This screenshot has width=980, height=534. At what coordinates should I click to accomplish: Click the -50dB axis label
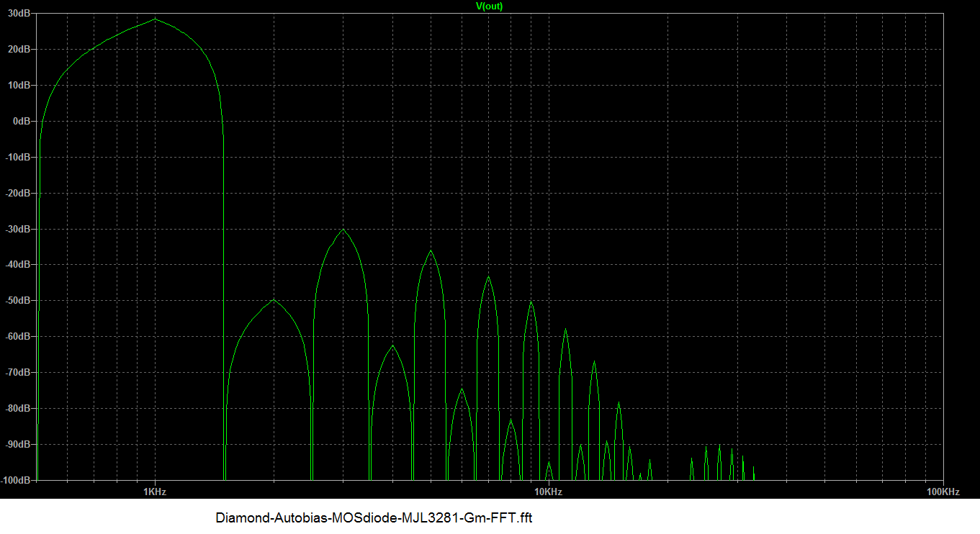coord(19,301)
